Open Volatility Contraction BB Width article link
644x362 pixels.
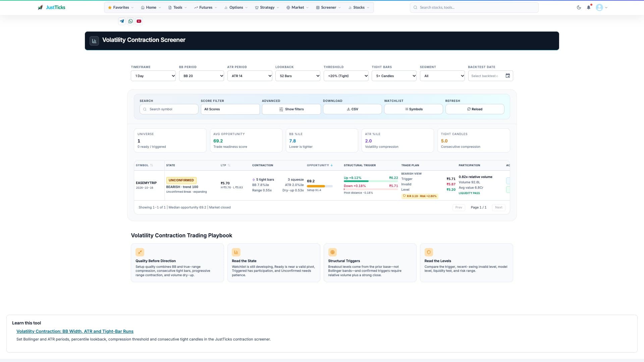(x=75, y=331)
